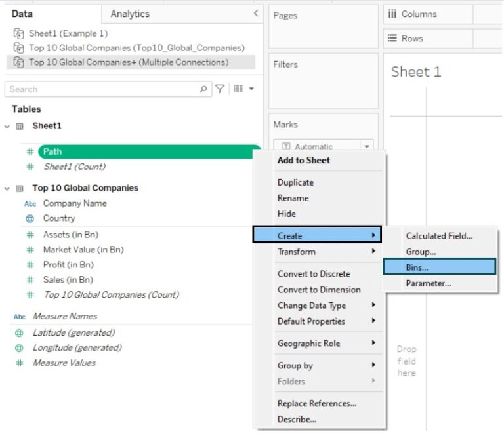Choose Convert to Discrete

pos(314,274)
